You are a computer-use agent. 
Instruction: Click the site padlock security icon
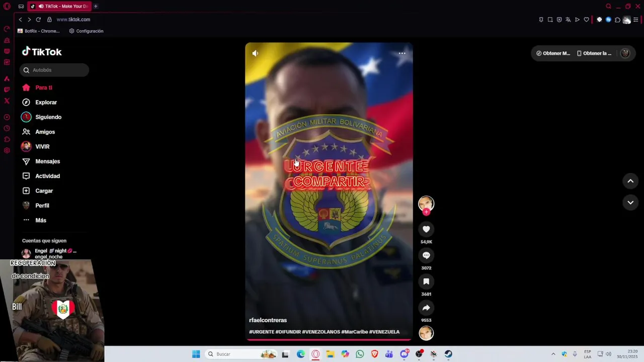click(49, 20)
